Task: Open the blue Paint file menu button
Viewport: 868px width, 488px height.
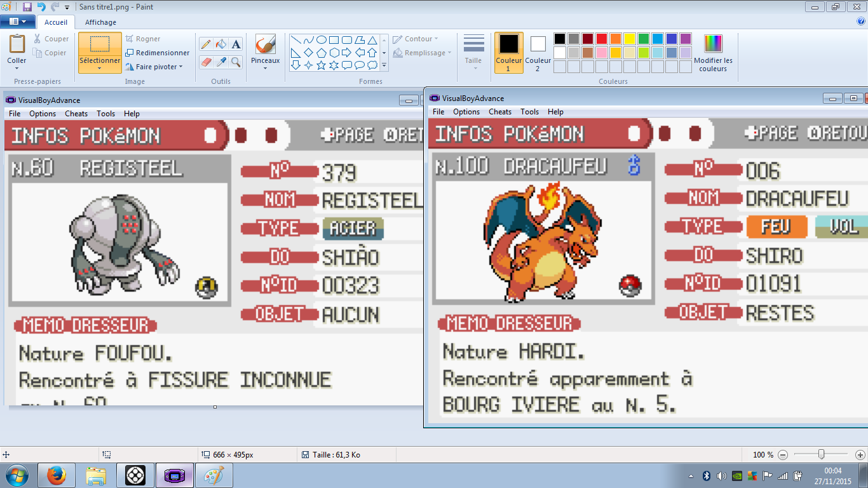Action: pos(17,22)
